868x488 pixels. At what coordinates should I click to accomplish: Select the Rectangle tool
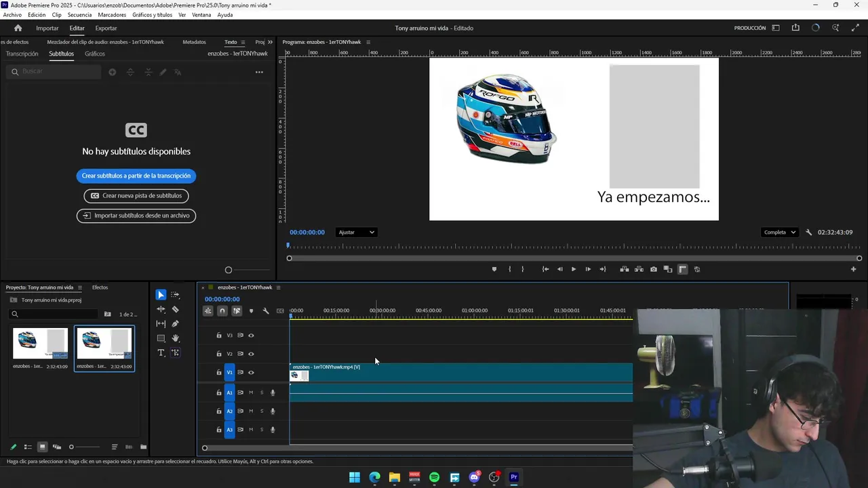[x=161, y=338]
